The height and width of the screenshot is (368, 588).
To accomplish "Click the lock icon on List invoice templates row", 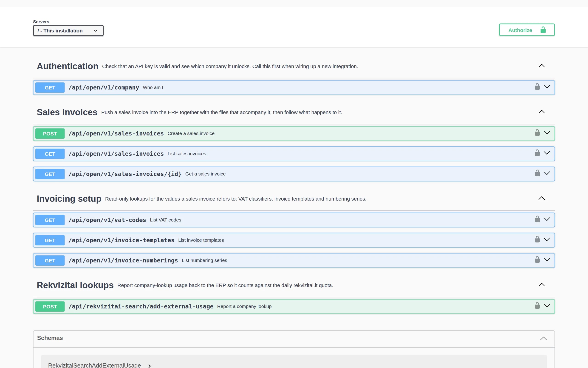I will pyautogui.click(x=537, y=239).
